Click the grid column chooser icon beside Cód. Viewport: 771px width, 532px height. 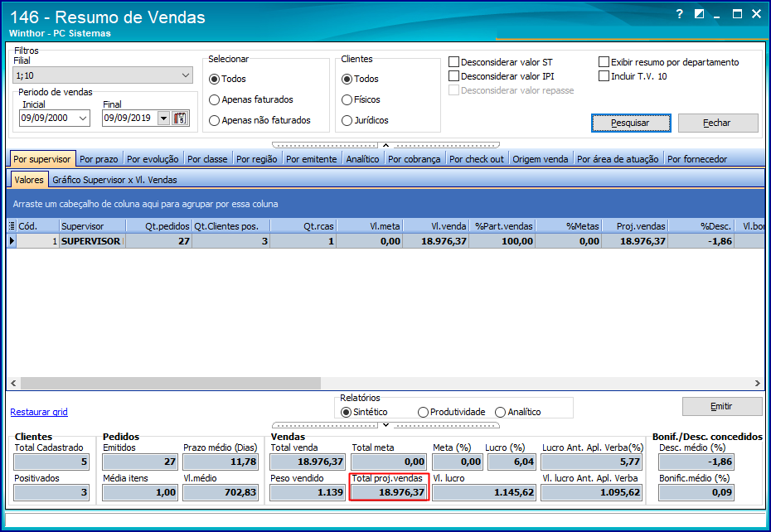pos(12,226)
